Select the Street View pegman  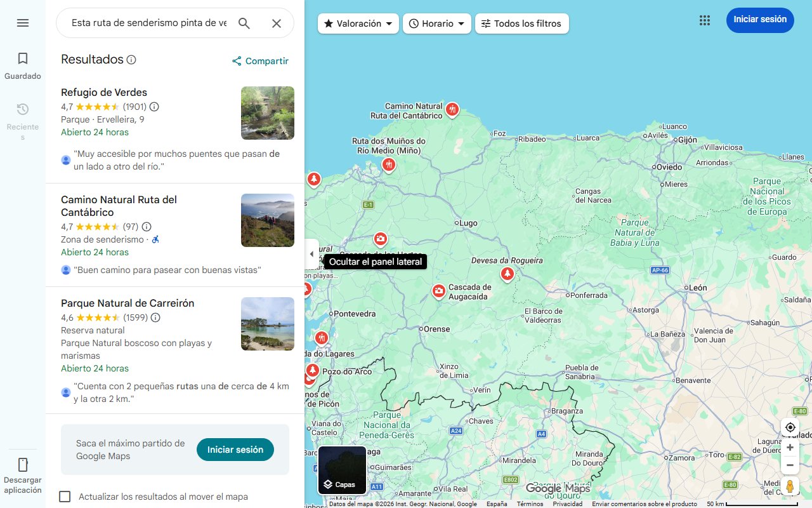click(790, 486)
